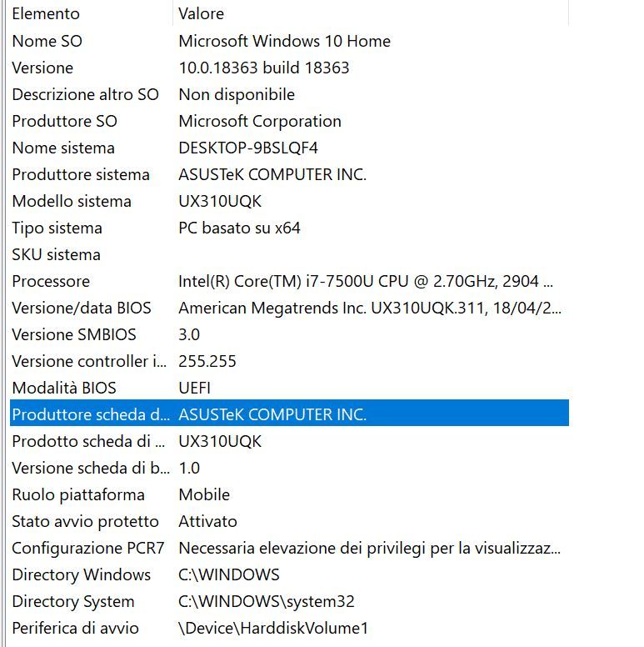Select Necessaria elevazione dei privilegi value
This screenshot has height=647, width=644.
point(369,549)
